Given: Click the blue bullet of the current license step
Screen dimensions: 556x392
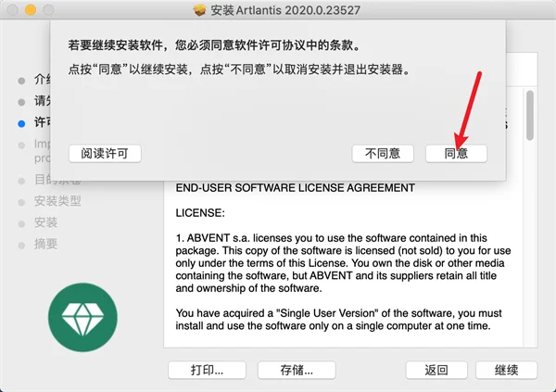Looking at the screenshot, I should pos(21,124).
